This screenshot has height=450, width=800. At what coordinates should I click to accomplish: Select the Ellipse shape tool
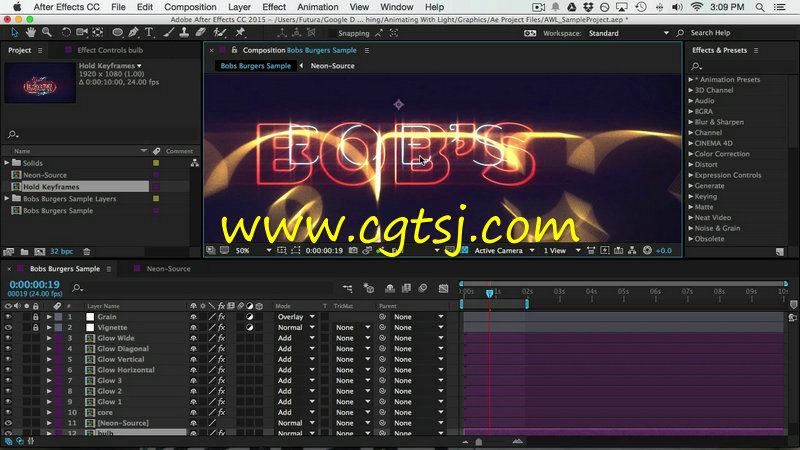[117, 33]
